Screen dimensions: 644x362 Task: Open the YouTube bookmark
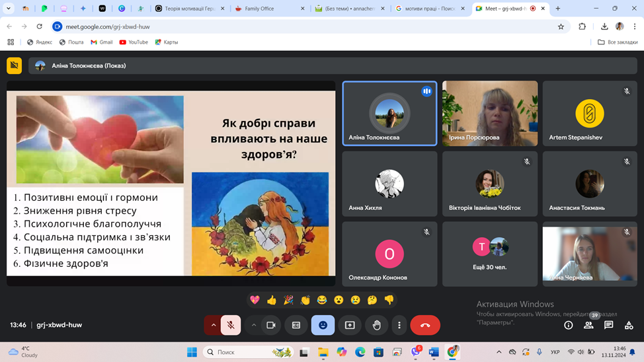point(133,42)
